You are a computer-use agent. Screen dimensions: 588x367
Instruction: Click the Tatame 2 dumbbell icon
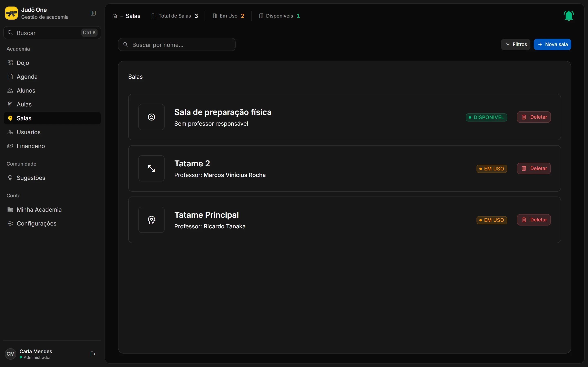click(151, 168)
